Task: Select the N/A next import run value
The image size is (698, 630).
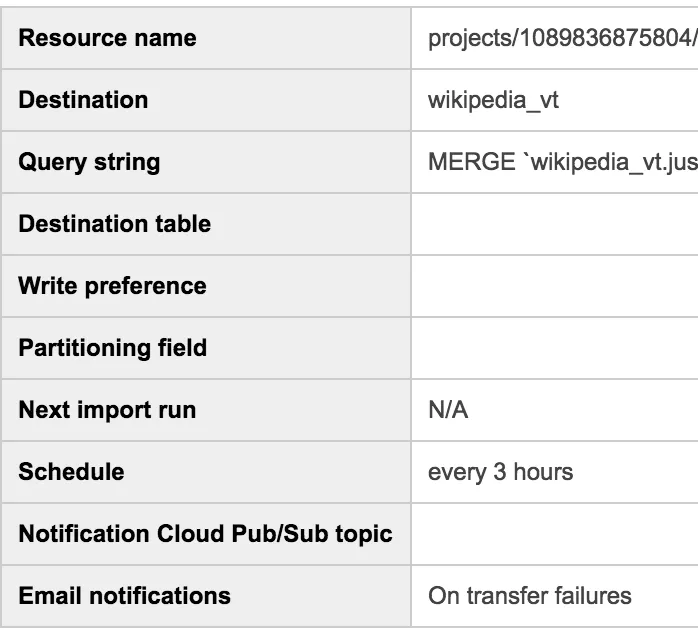Action: tap(448, 410)
